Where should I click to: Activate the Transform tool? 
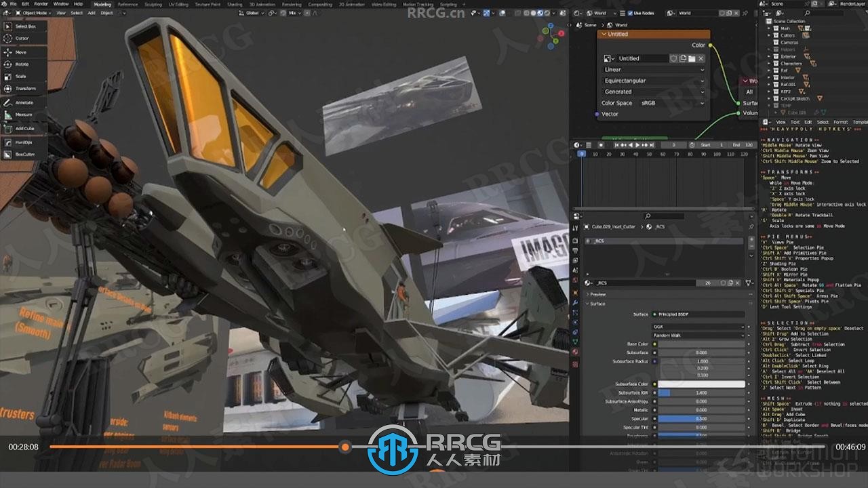point(24,89)
